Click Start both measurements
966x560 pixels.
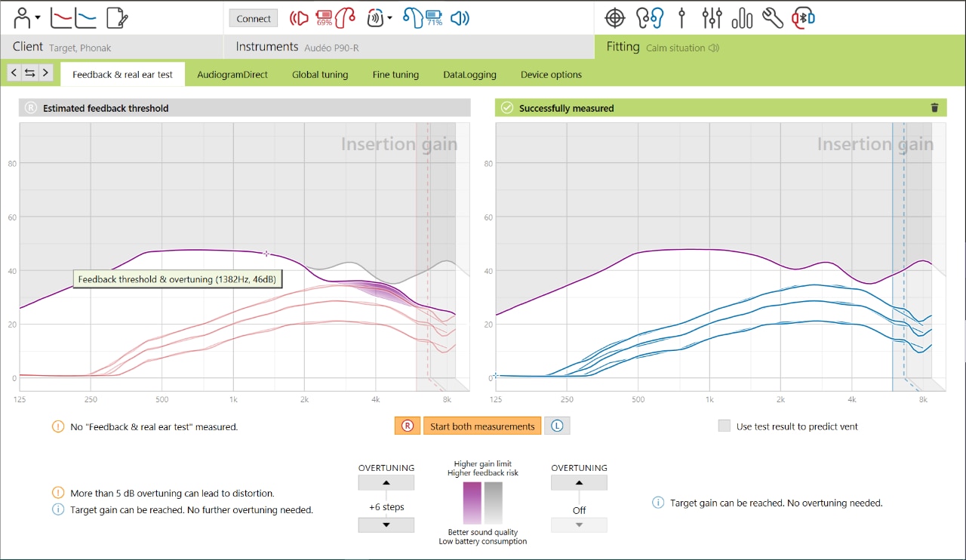(x=482, y=425)
